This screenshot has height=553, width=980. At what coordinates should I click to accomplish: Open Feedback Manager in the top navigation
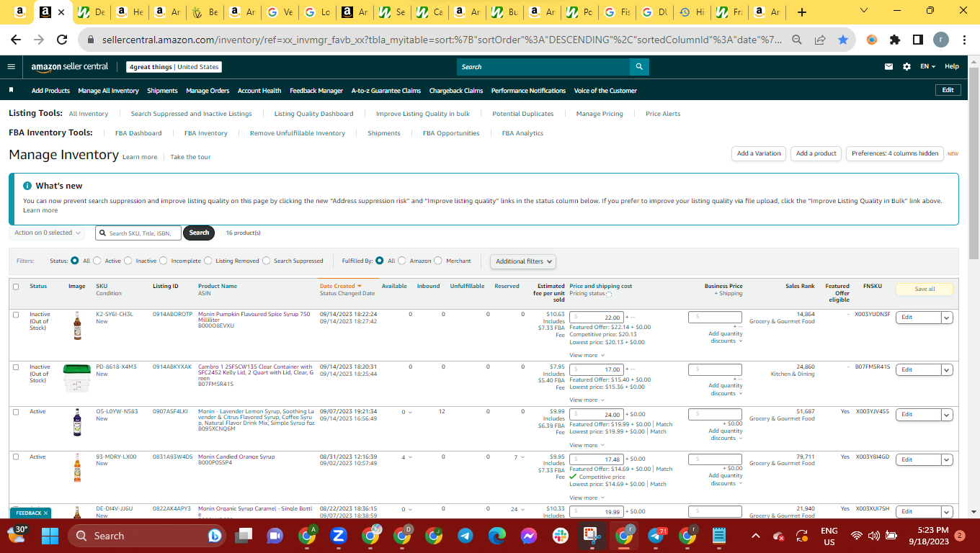click(x=316, y=91)
